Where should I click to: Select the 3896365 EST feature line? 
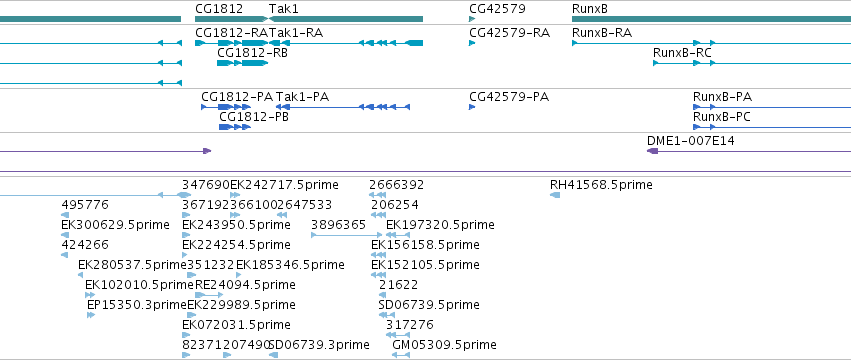click(346, 235)
